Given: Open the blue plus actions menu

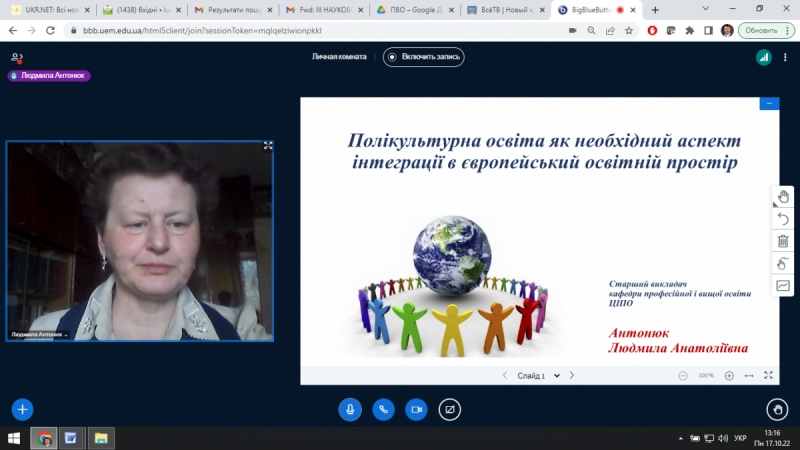Looking at the screenshot, I should point(22,409).
